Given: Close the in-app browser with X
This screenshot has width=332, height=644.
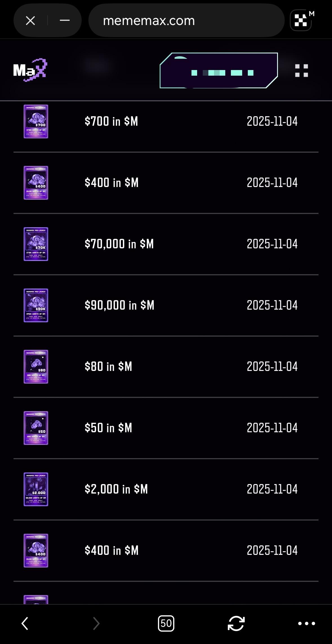Looking at the screenshot, I should click(30, 21).
